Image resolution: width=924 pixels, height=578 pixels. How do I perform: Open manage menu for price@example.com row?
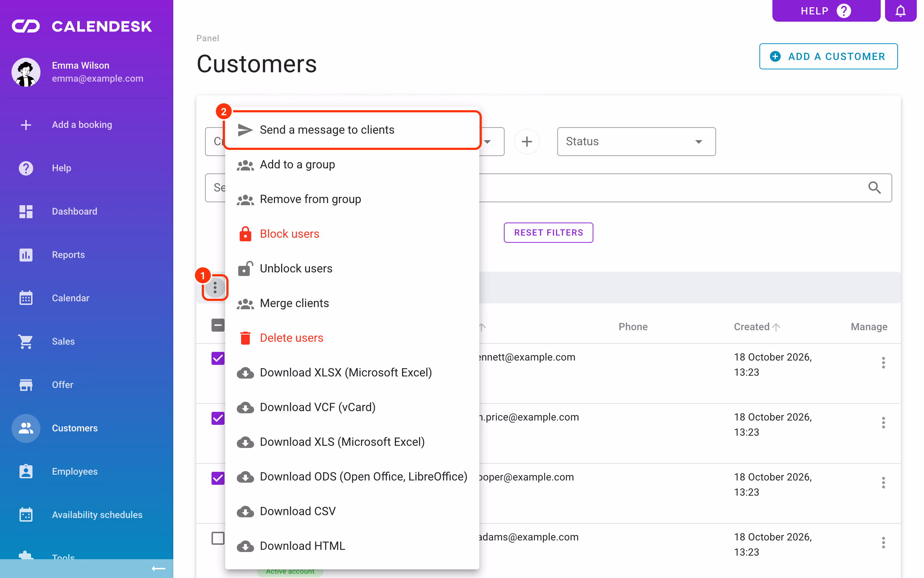883,422
